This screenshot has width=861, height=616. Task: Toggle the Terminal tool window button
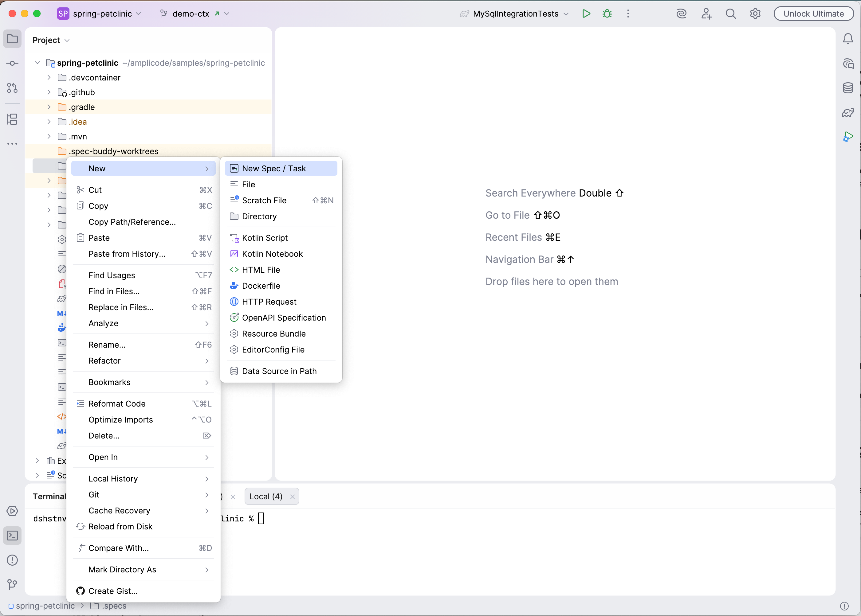[x=12, y=536]
